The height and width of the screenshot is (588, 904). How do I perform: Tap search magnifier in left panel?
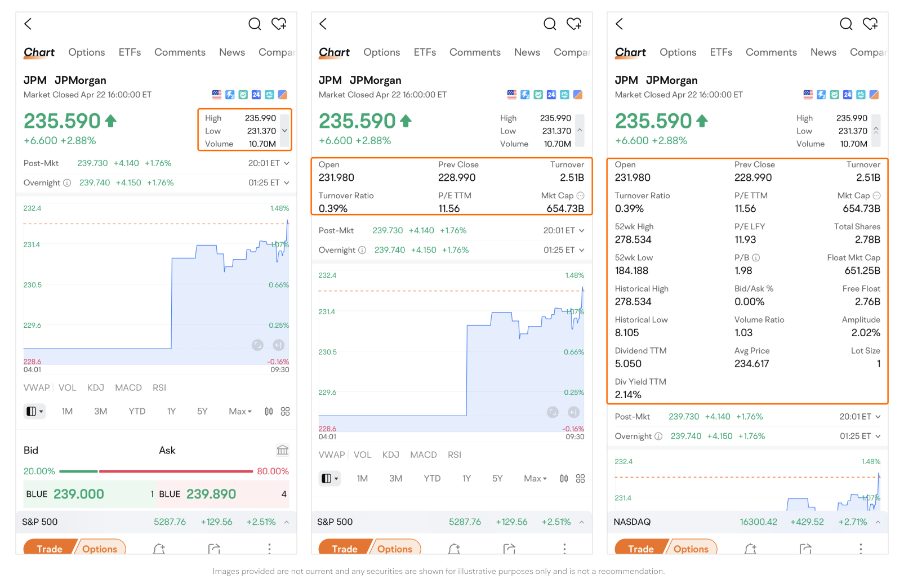click(255, 24)
